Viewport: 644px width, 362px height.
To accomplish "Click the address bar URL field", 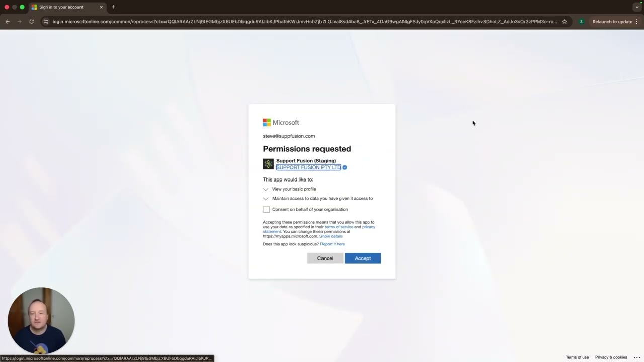I will click(304, 22).
